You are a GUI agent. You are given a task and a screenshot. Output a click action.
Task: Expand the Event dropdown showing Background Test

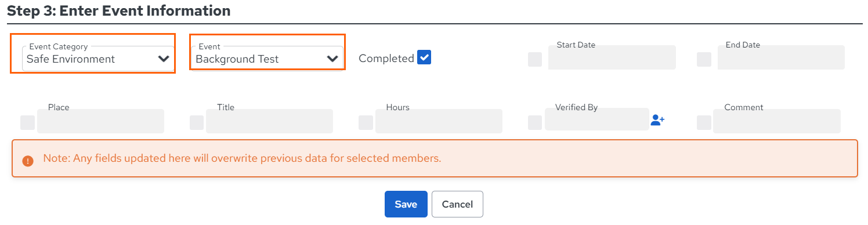click(267, 59)
